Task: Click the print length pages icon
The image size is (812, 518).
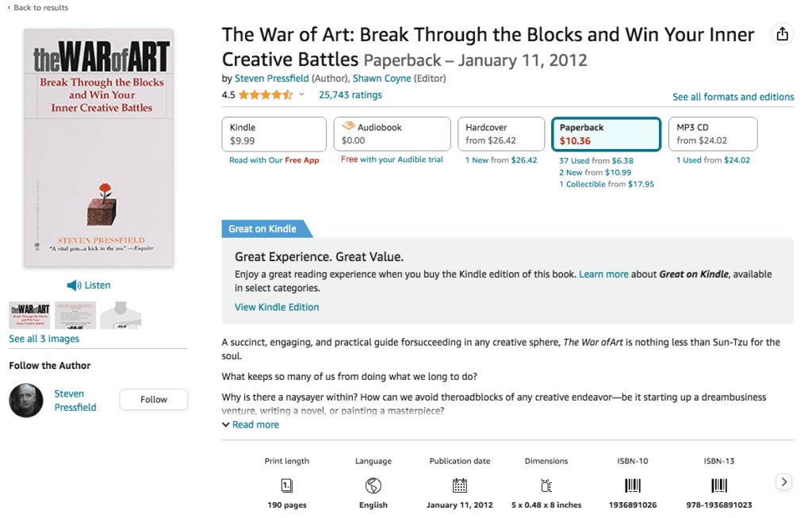Action: pyautogui.click(x=285, y=485)
